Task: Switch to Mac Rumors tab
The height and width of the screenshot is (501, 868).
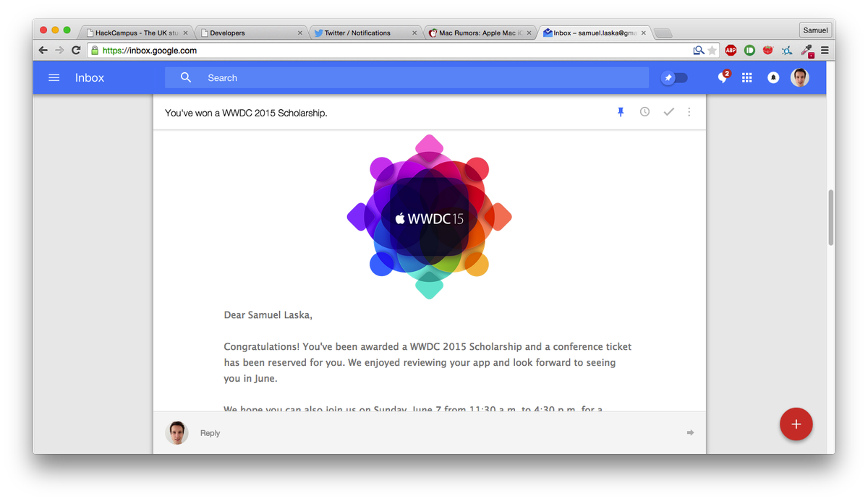Action: (x=480, y=33)
